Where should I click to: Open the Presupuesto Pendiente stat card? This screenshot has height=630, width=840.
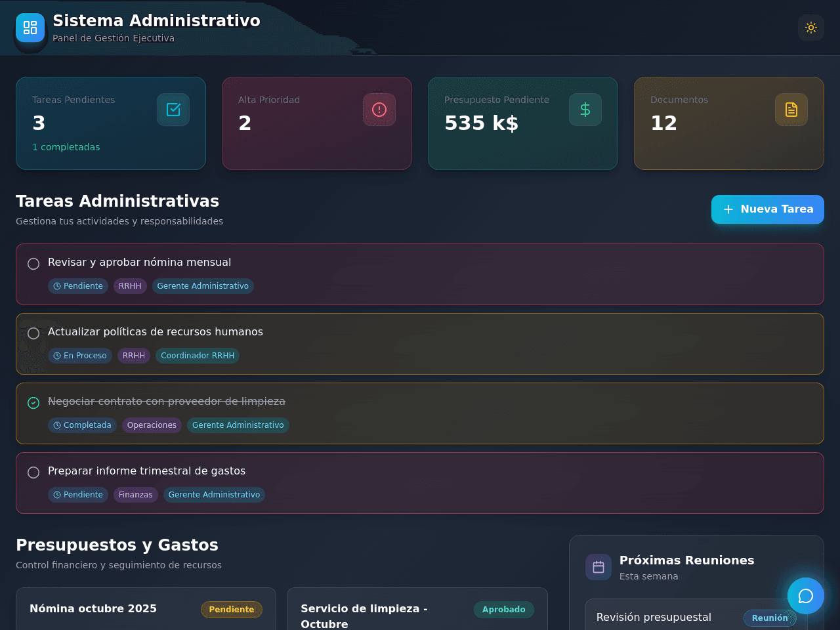523,123
